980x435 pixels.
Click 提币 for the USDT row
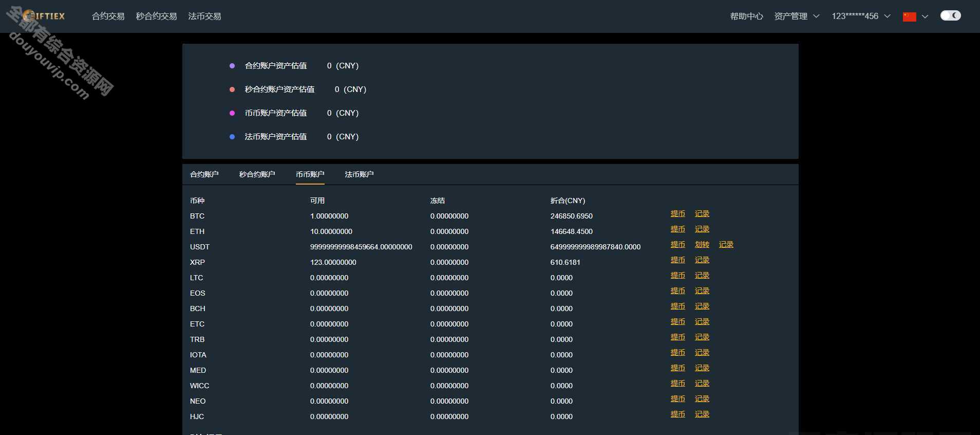pos(677,244)
